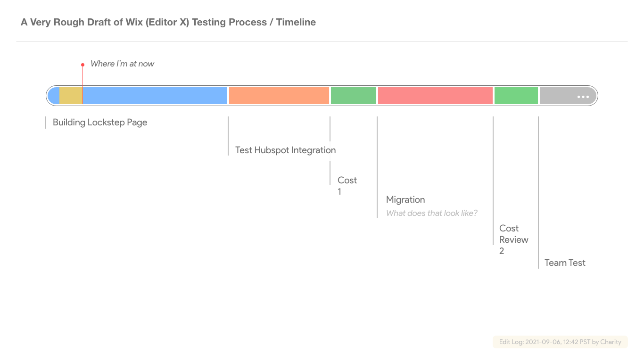Click the second green Cost Review segment
This screenshot has height=362, width=644.
click(516, 96)
